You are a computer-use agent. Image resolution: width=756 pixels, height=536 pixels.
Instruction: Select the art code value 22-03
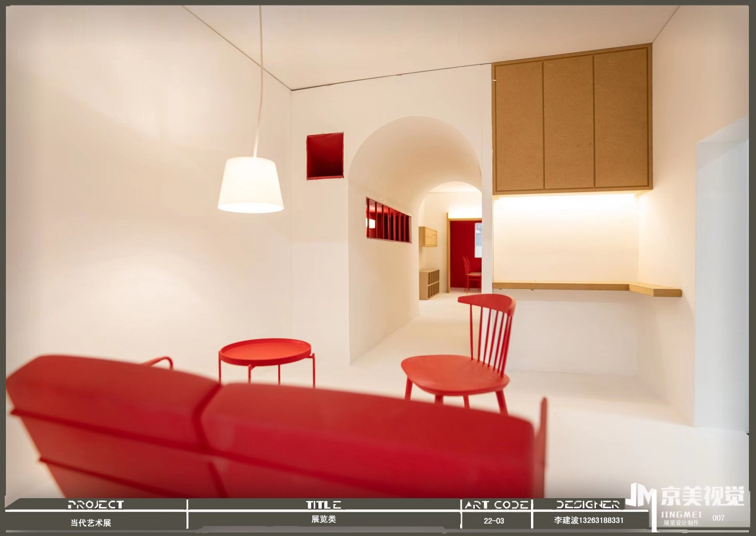coord(494,521)
